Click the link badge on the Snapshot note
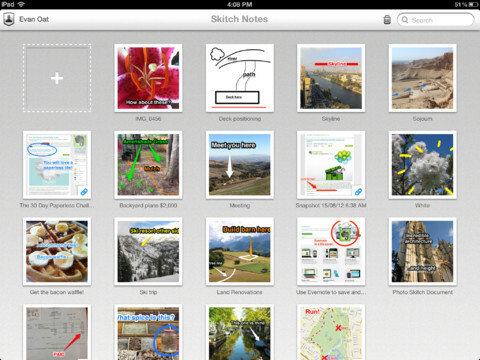The height and width of the screenshot is (360, 480). pos(358,192)
